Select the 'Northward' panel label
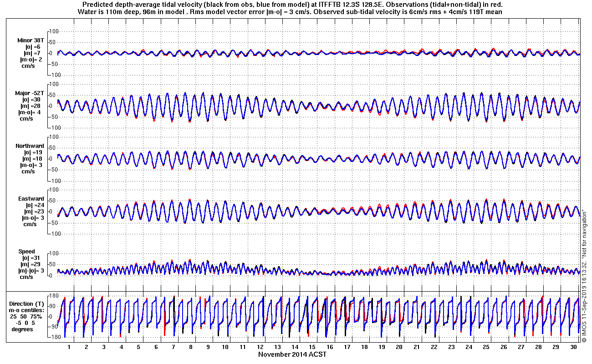592x364 pixels. [x=30, y=146]
